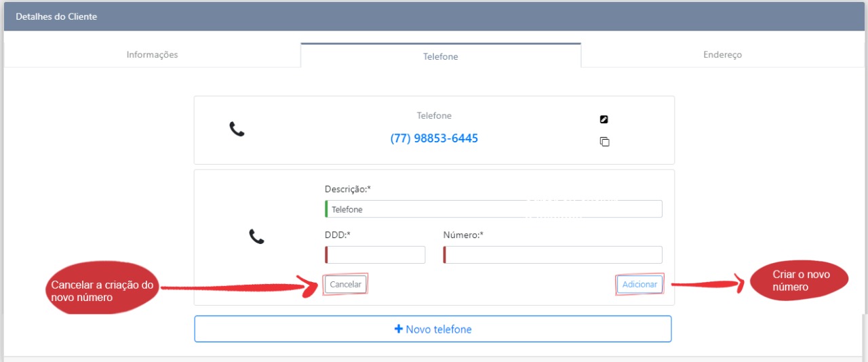Click the Número input field
The width and height of the screenshot is (868, 362).
click(553, 255)
